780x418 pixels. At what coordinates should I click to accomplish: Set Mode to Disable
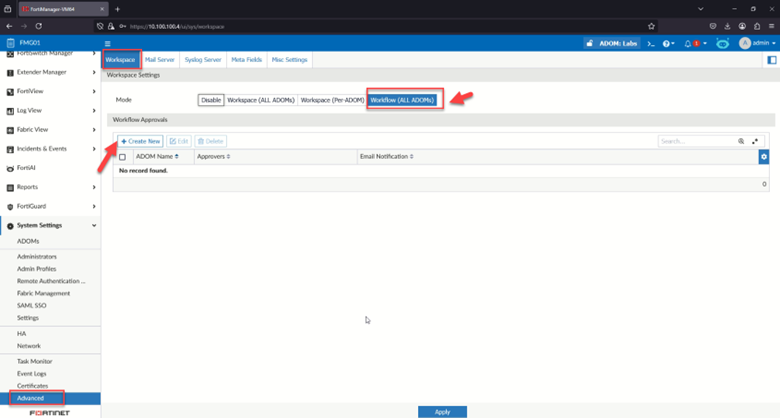[211, 100]
